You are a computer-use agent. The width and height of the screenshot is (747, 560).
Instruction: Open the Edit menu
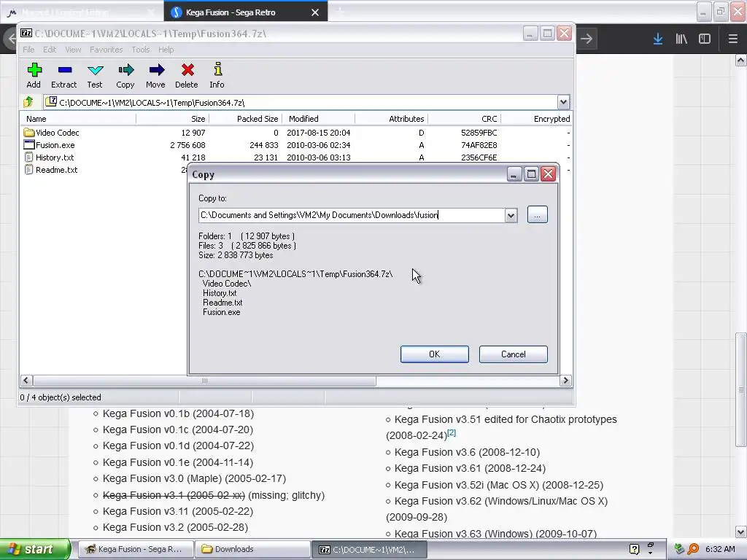click(50, 50)
